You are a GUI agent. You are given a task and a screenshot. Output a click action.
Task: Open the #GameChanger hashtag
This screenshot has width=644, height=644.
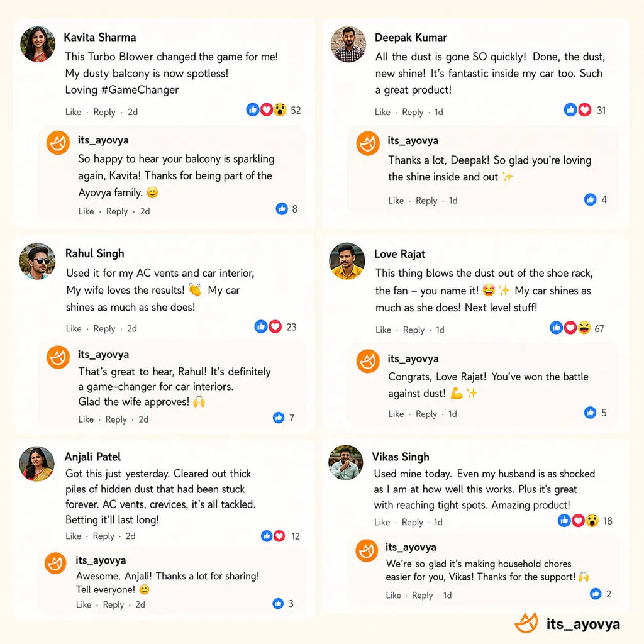tap(140, 90)
